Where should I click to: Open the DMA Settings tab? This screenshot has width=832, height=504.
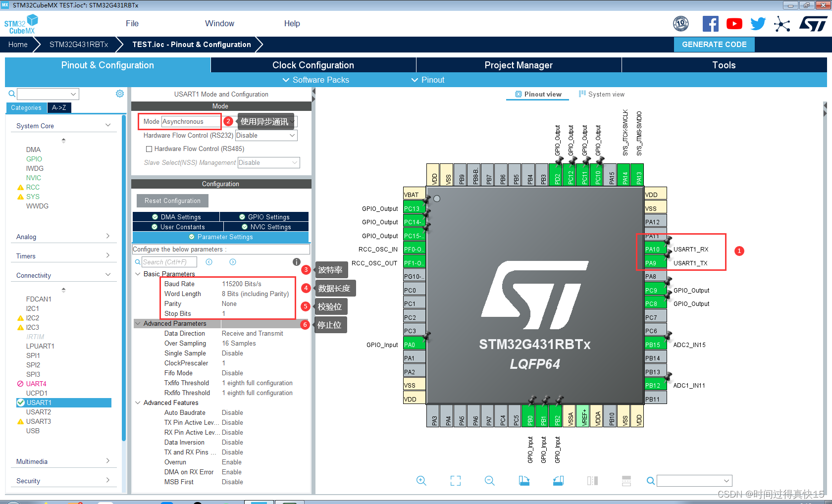tap(176, 217)
